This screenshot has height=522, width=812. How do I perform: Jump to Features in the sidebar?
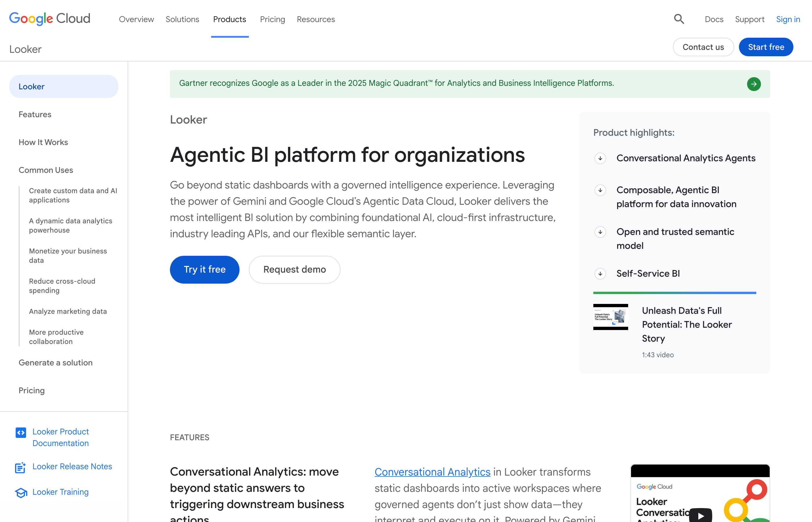[35, 115]
